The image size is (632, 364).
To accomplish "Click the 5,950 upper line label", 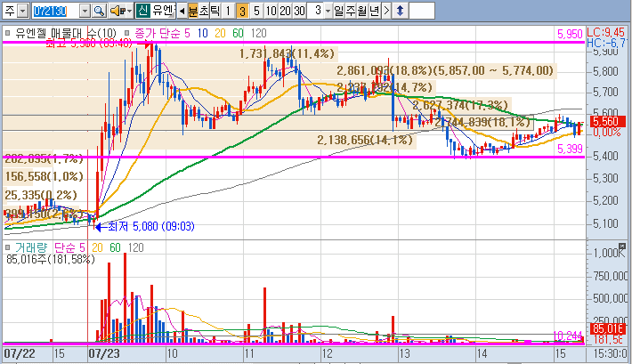I will coord(570,34).
